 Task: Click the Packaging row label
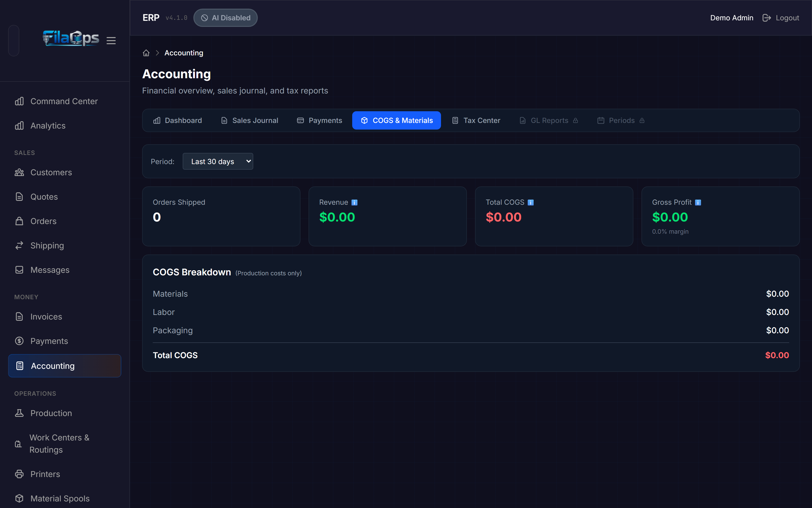tap(173, 331)
